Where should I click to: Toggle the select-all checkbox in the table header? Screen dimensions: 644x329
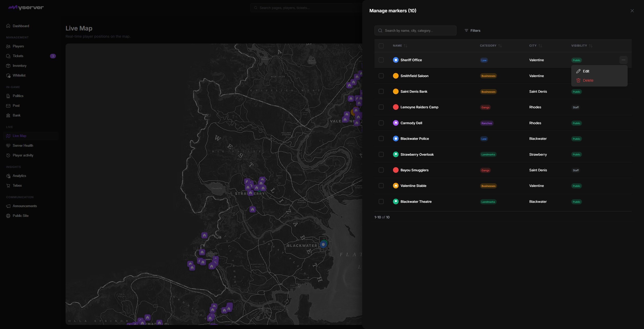pos(381,46)
